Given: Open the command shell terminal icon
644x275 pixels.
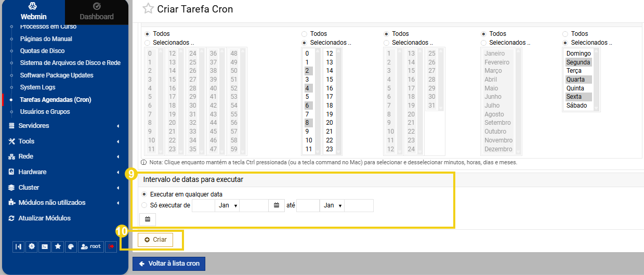Looking at the screenshot, I should (45, 246).
